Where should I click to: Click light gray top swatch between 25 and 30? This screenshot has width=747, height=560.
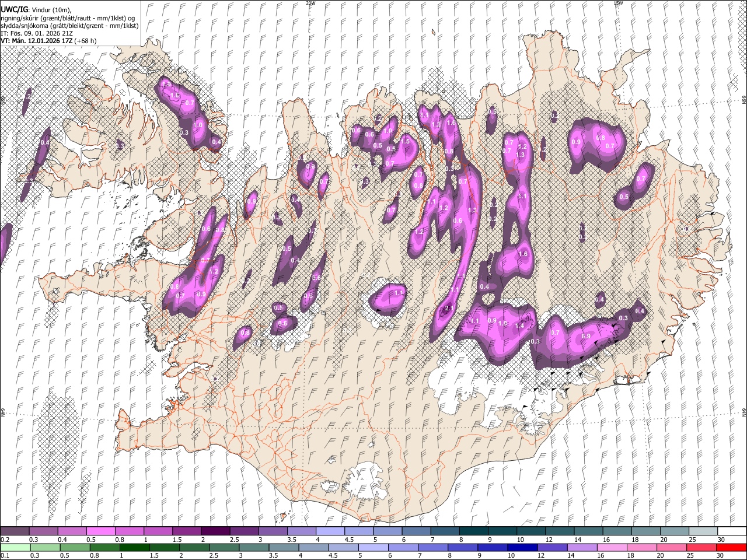coord(703,531)
